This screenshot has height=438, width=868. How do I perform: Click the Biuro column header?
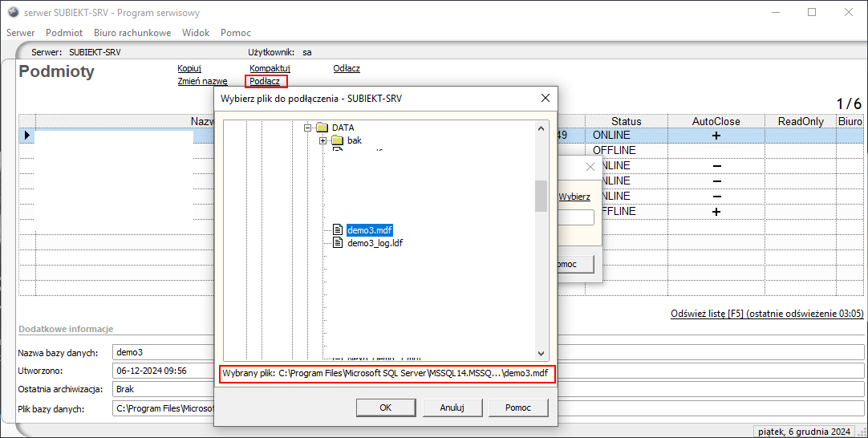[850, 121]
